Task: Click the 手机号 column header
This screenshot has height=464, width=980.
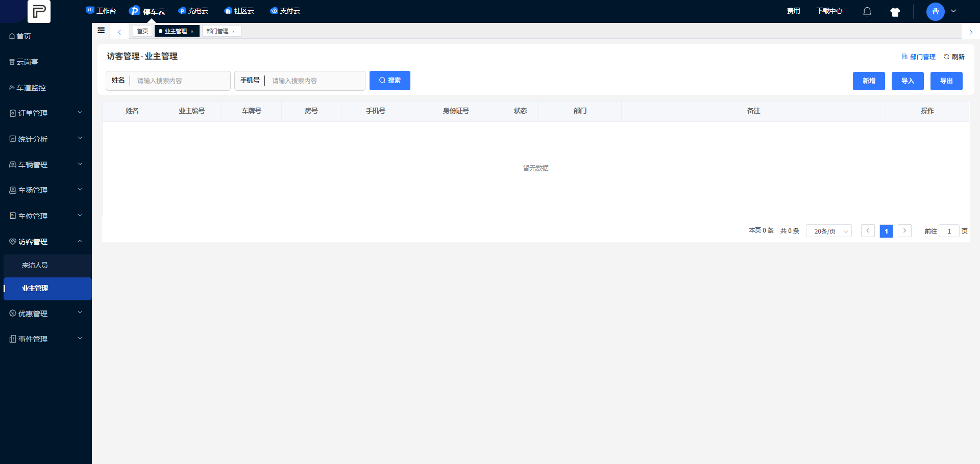Action: point(376,111)
